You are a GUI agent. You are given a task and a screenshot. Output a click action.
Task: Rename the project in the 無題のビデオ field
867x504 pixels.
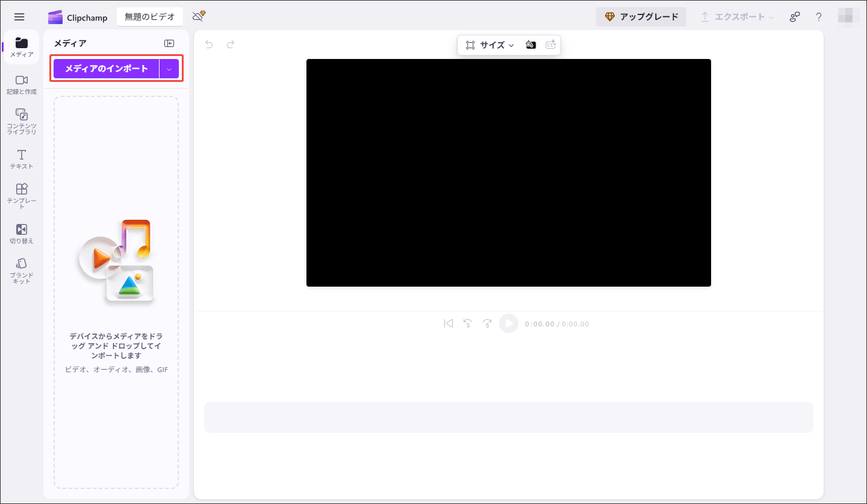coord(149,16)
